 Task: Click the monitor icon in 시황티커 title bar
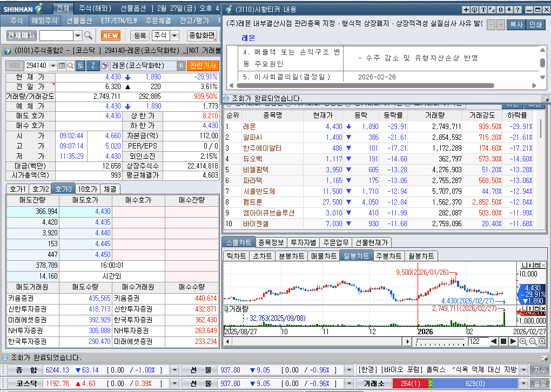(475, 10)
